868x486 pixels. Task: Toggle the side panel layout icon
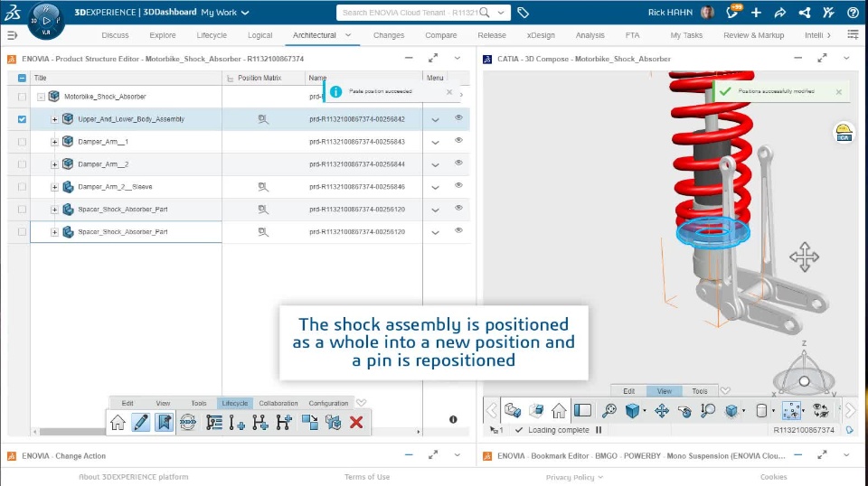pyautogui.click(x=582, y=410)
